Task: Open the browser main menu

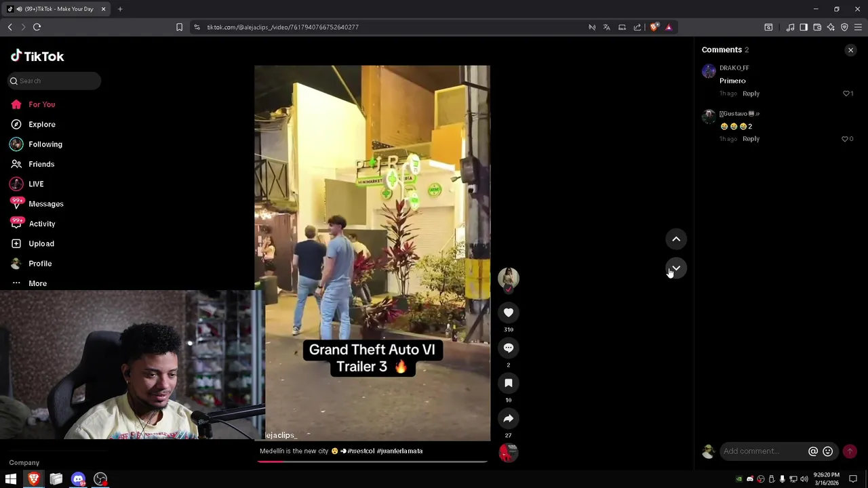Action: [858, 27]
